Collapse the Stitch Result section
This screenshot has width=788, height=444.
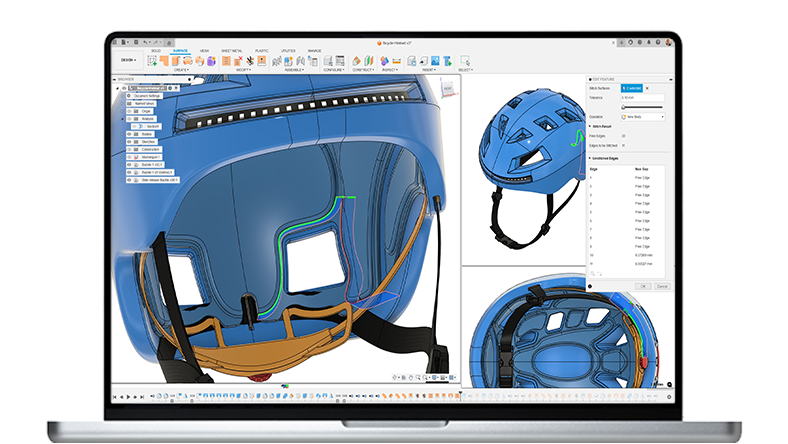coord(590,127)
